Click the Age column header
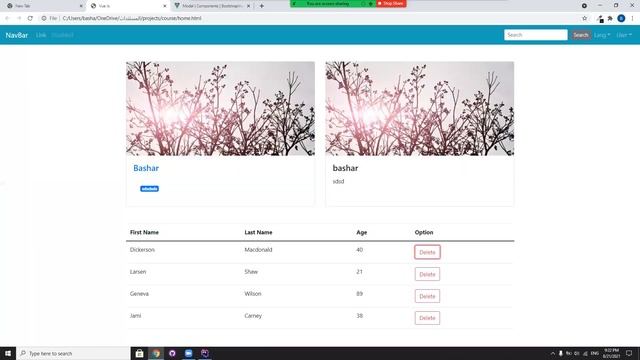640x360 pixels. tap(362, 232)
